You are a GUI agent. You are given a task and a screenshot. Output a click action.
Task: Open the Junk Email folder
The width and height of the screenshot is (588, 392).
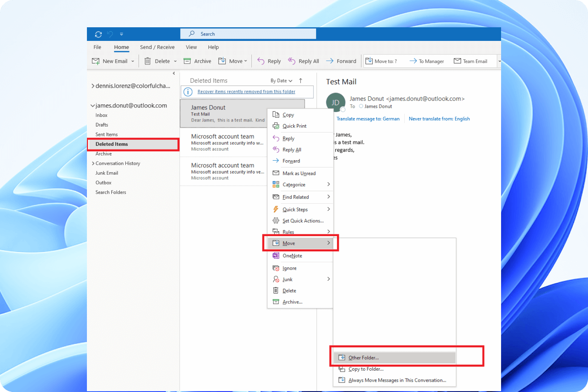click(107, 173)
